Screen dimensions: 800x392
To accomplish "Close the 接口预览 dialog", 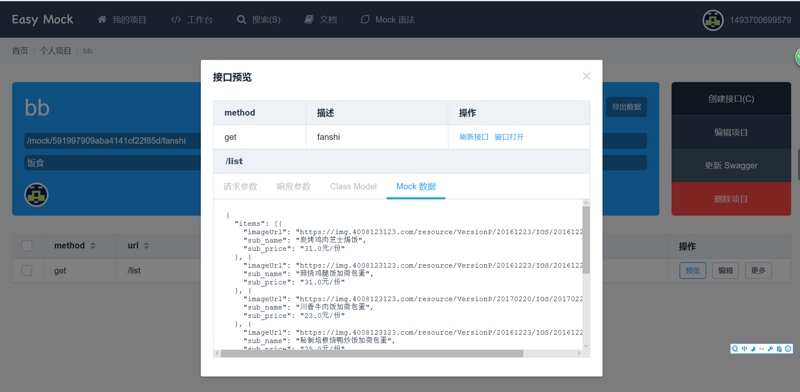I will [587, 76].
